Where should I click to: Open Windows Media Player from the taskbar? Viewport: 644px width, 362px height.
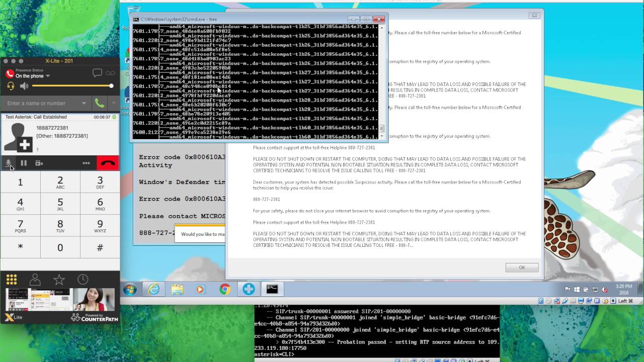(200, 289)
